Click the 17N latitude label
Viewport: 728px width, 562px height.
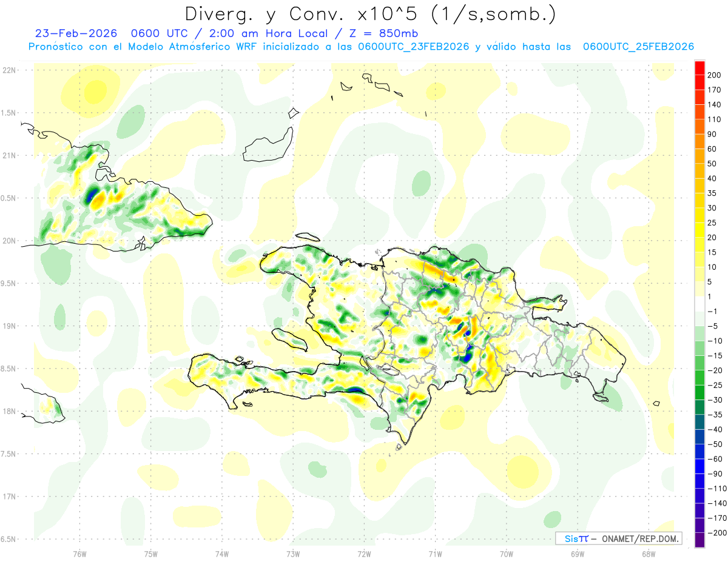click(x=8, y=497)
